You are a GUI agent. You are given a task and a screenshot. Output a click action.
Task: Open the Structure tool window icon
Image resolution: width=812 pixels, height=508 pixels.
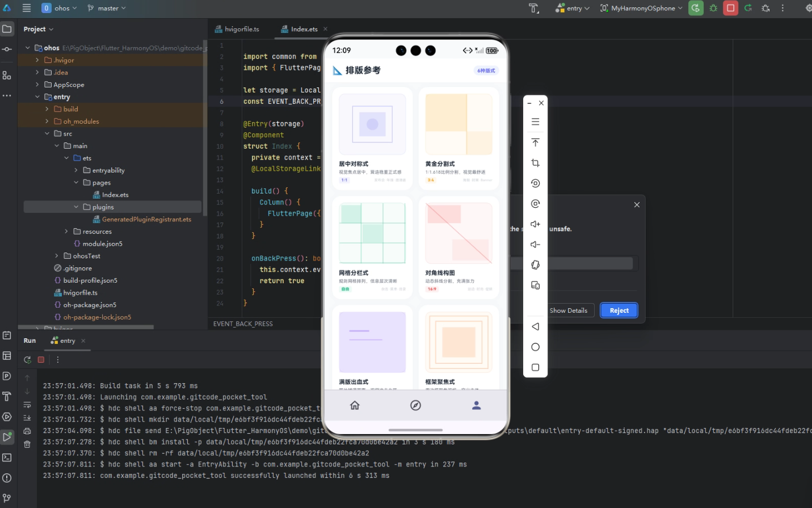7,75
